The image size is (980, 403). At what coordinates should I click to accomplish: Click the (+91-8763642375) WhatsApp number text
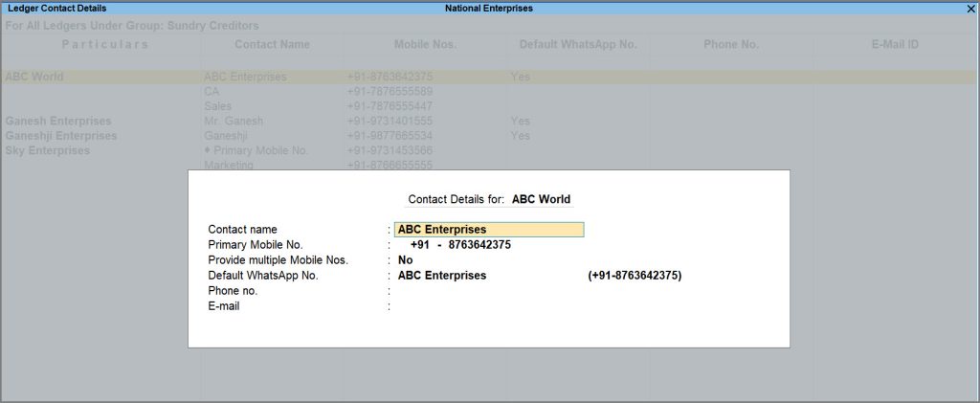pos(635,276)
